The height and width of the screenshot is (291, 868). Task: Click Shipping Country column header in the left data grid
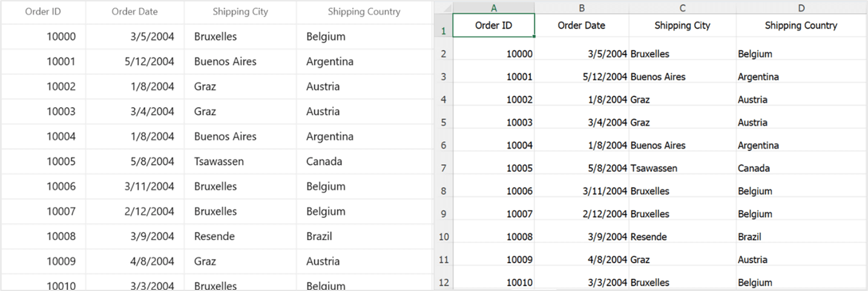coord(364,11)
